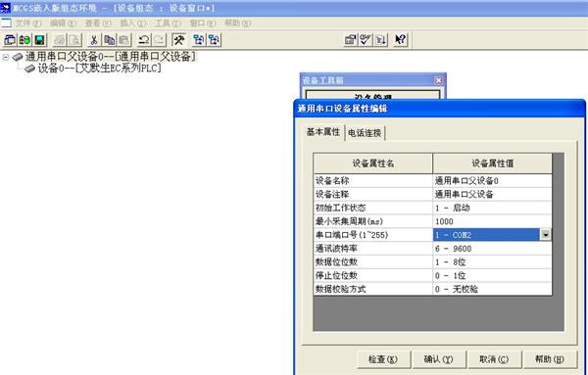Copy with the toolbar copy icon
This screenshot has width=588, height=375.
coord(109,40)
